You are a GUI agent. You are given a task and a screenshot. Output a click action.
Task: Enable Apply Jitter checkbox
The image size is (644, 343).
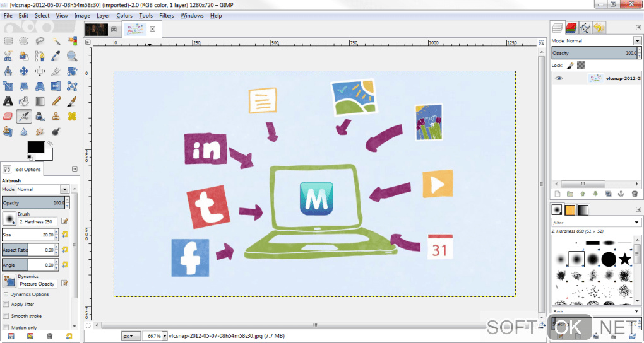coord(6,305)
